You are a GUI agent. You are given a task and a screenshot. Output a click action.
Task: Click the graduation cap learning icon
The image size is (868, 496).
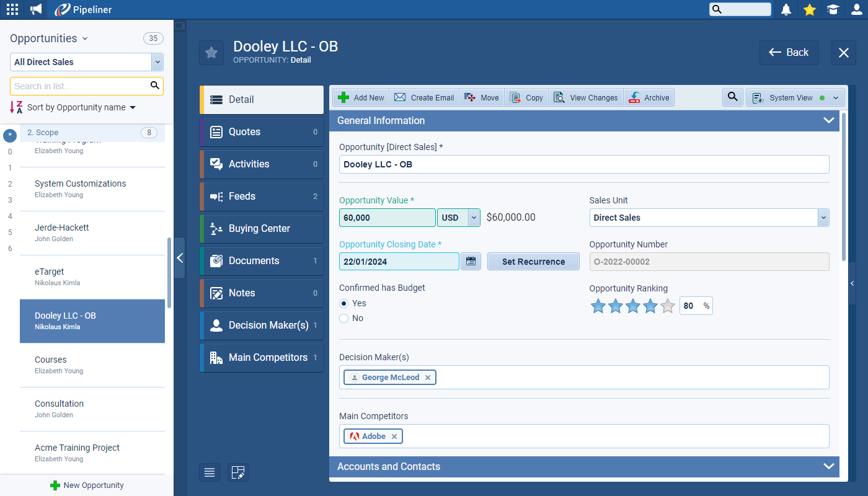(x=833, y=9)
